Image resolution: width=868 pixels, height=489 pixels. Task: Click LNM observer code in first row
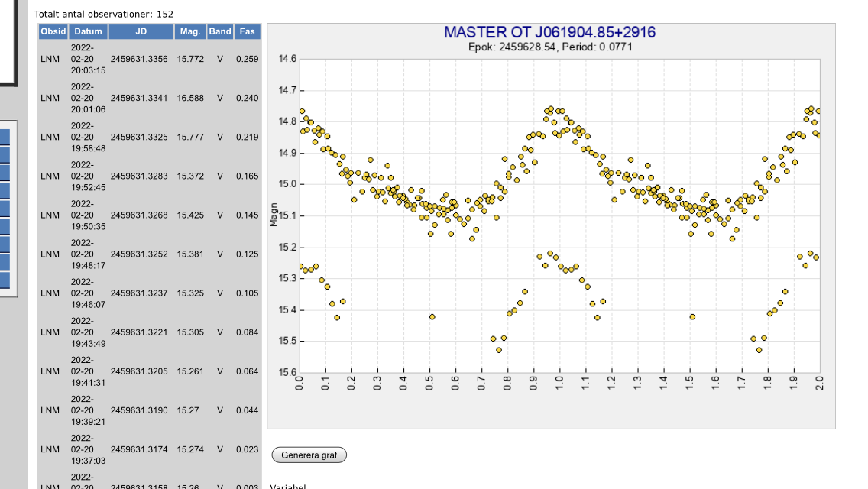[50, 59]
